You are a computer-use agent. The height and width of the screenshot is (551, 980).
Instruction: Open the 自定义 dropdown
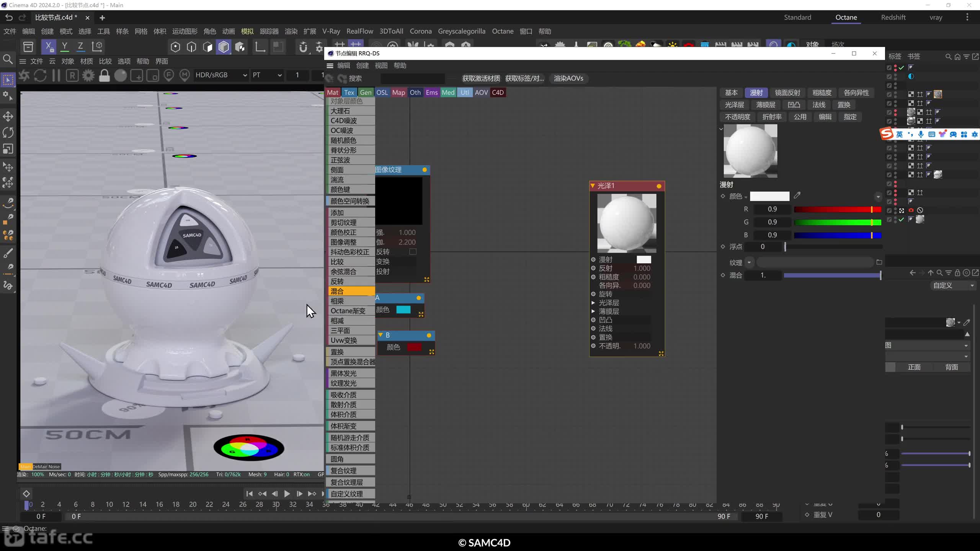[954, 285]
